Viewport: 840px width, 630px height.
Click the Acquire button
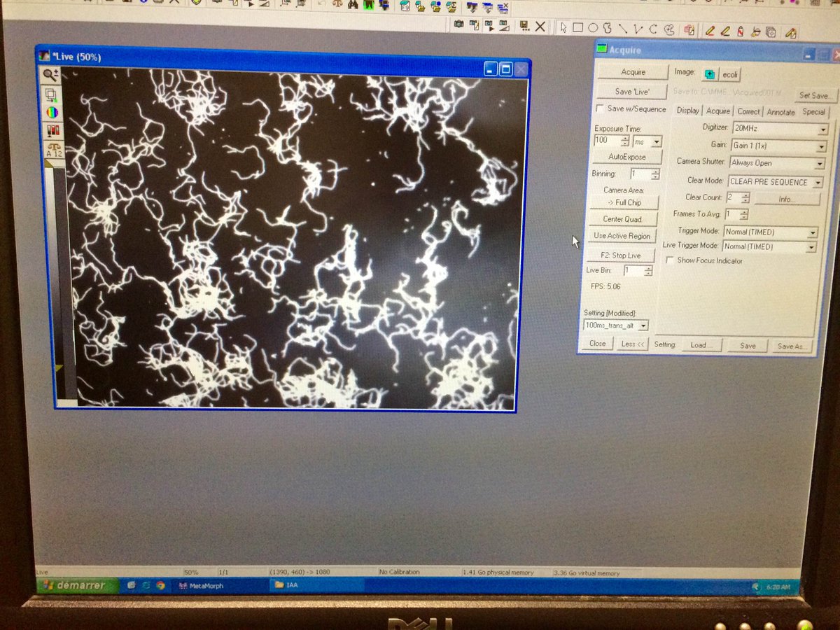click(633, 72)
